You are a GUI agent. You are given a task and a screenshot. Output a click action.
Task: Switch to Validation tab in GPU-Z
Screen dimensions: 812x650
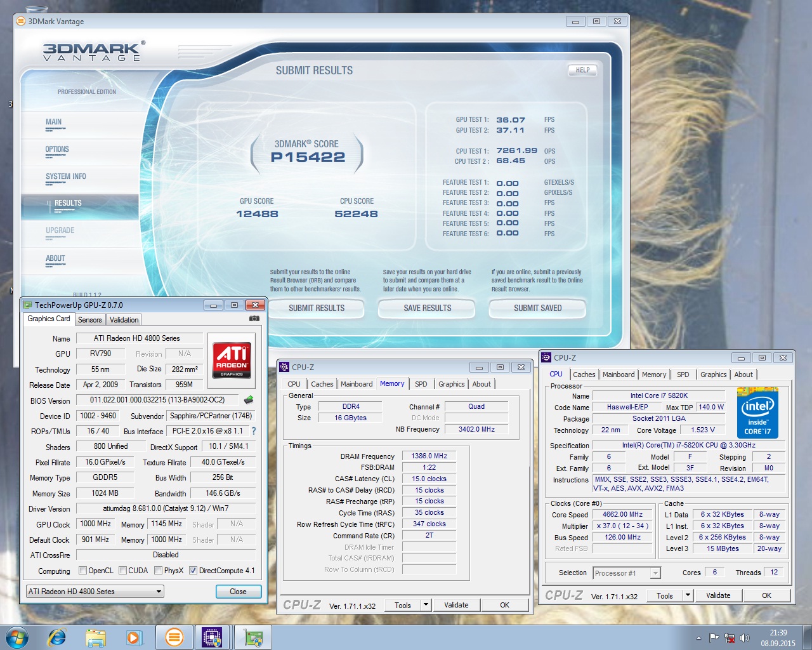pyautogui.click(x=124, y=320)
